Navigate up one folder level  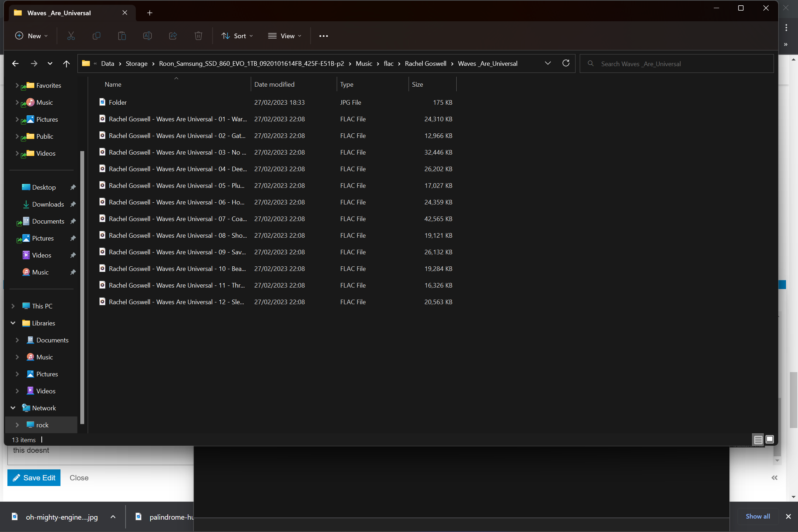(x=66, y=63)
